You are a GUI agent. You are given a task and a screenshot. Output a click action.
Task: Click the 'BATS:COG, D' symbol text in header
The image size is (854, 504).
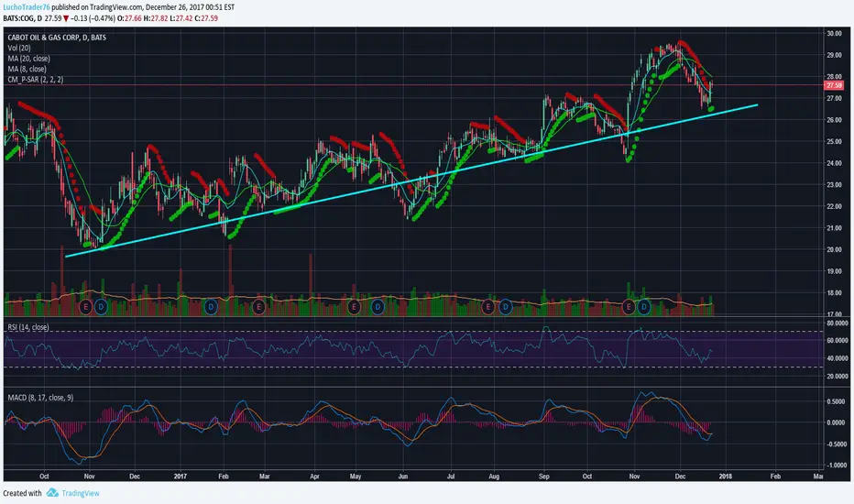click(22, 18)
